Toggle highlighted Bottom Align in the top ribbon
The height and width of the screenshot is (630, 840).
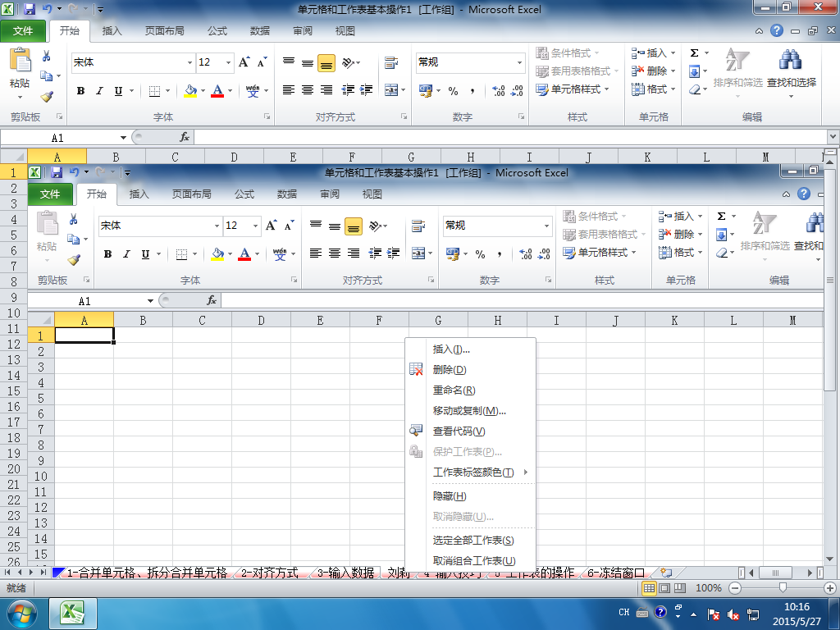326,62
